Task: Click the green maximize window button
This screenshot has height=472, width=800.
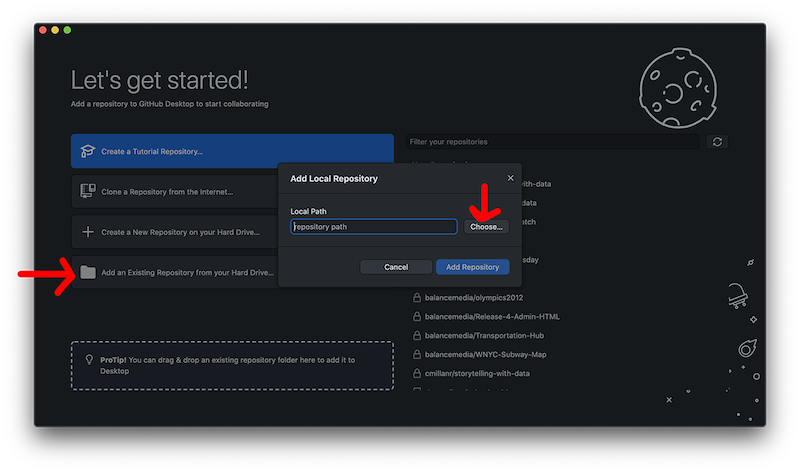Action: (67, 30)
